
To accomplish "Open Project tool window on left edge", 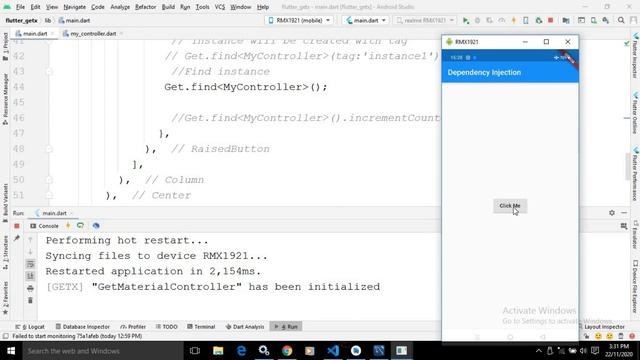I will (x=5, y=46).
